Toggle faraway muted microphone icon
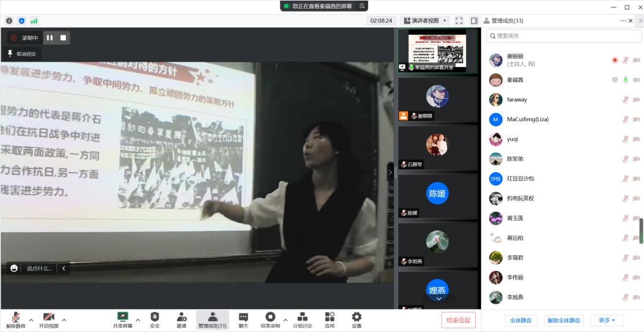Viewport: 644px width, 332px height. (x=626, y=100)
